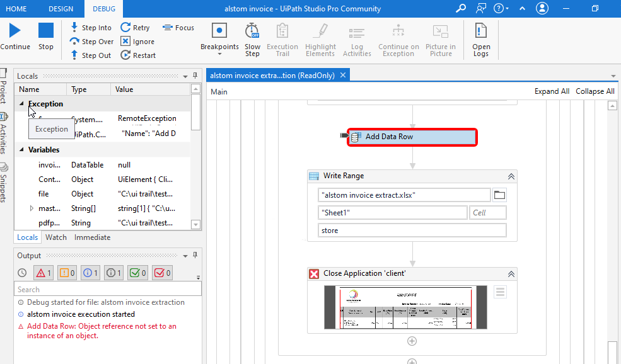Toggle Highlight Elements
The width and height of the screenshot is (621, 364).
(x=320, y=40)
